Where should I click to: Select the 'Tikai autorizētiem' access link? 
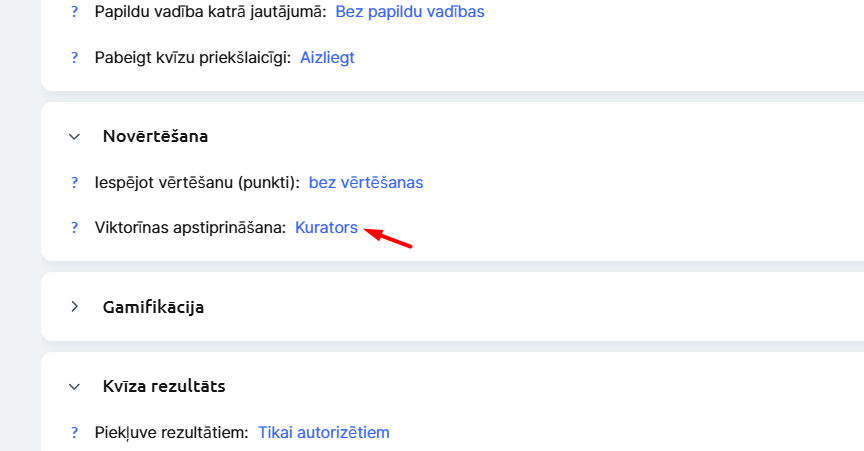[324, 433]
